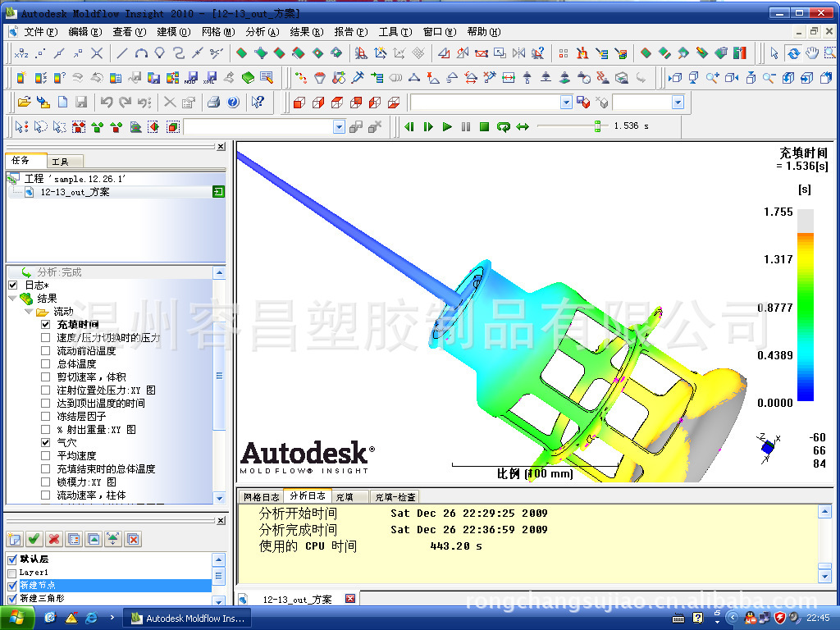Image resolution: width=840 pixels, height=630 pixels.
Task: Click the undo arrow in the toolbar
Action: coord(106,102)
